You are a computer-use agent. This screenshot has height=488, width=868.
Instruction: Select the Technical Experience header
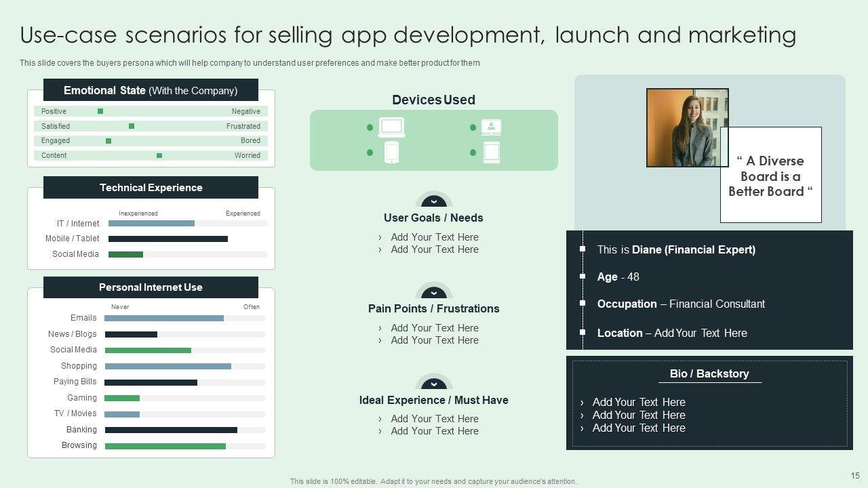pyautogui.click(x=151, y=188)
